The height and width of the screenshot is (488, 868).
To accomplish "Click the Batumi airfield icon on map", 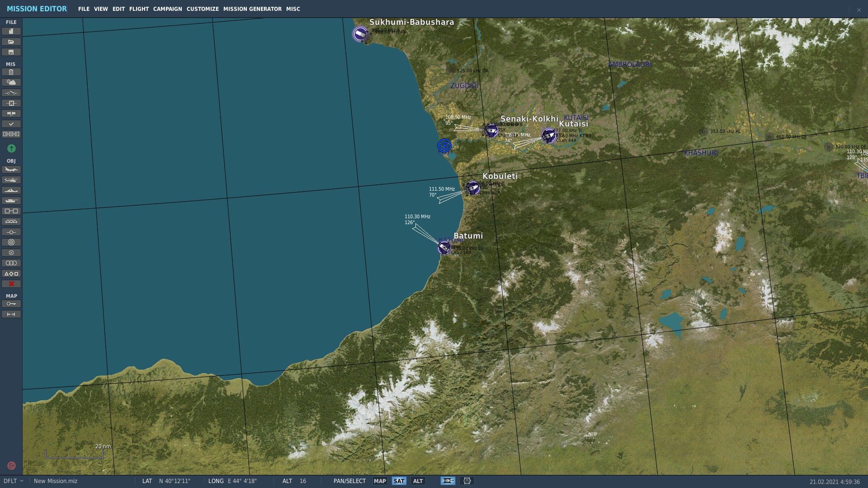I will 444,247.
